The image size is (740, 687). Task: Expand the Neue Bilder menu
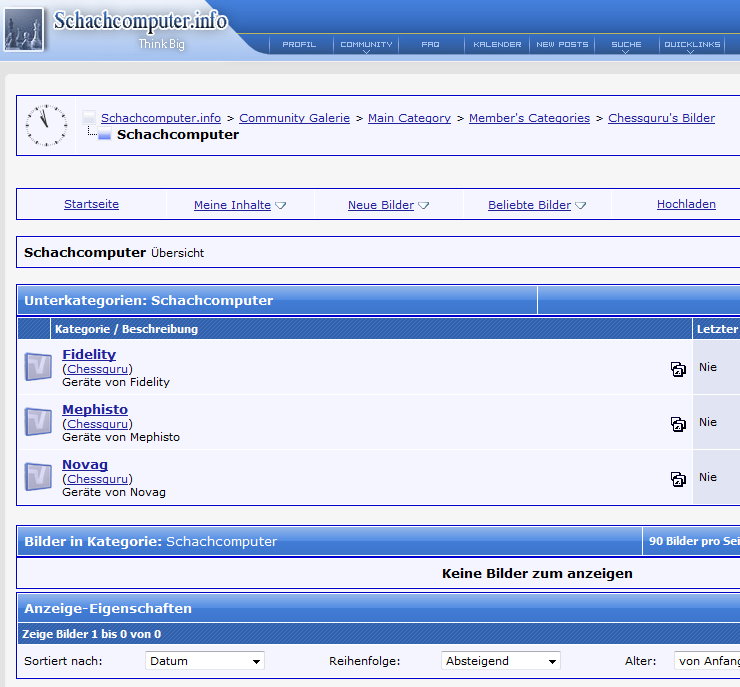pos(387,205)
